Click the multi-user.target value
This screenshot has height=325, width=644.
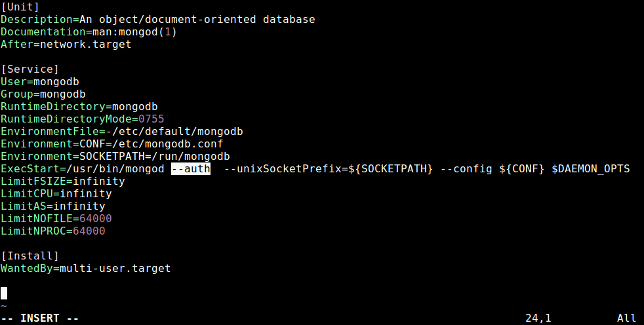point(115,269)
